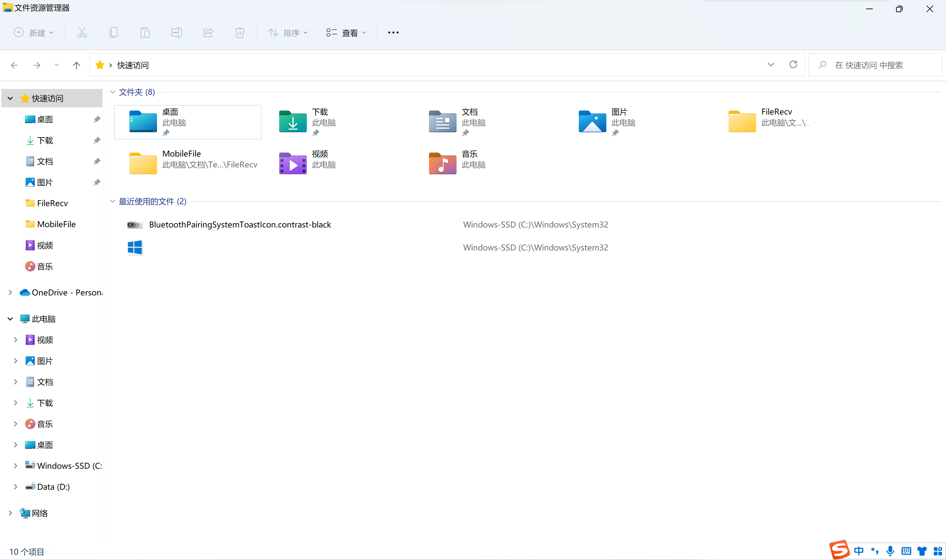Open the BluetoothPairingSystemToastIcon.contrast-black recent file
Screen dimensions: 946x560
(x=240, y=225)
